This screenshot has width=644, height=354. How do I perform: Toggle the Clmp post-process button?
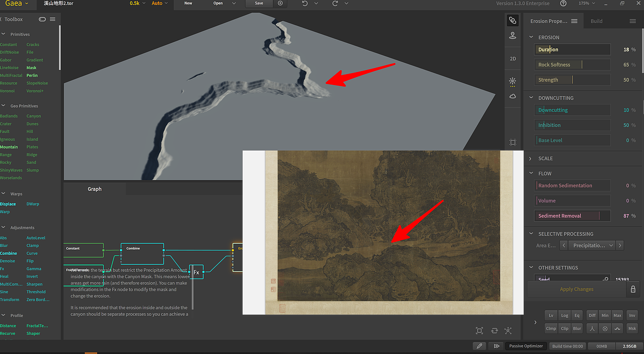click(x=551, y=328)
